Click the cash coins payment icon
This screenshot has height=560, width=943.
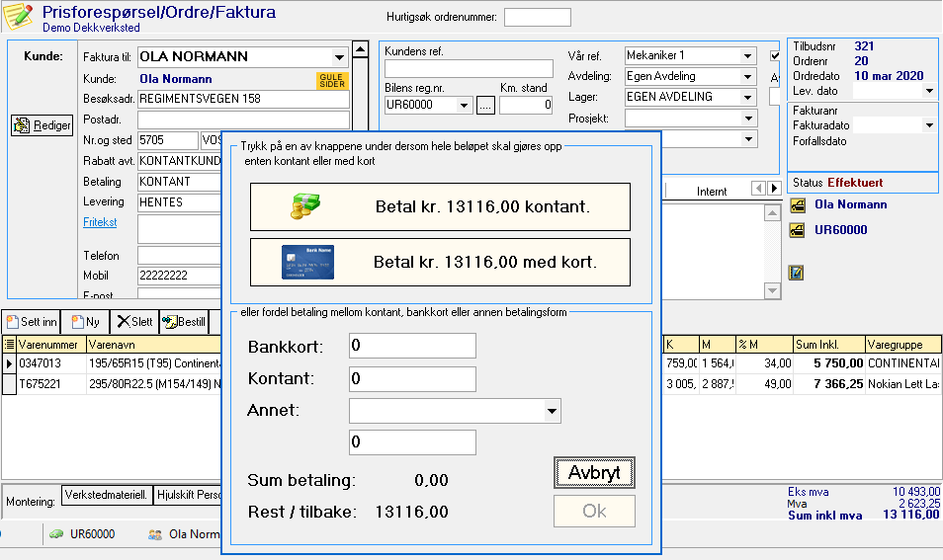pyautogui.click(x=305, y=206)
